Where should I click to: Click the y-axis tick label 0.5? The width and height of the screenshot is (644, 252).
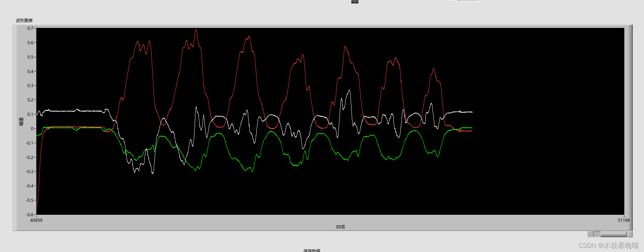[30, 57]
